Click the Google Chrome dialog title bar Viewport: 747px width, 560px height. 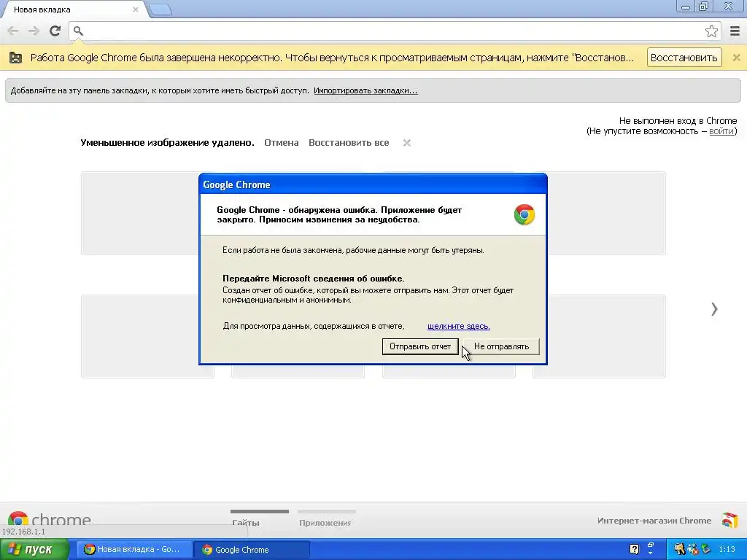(x=373, y=184)
